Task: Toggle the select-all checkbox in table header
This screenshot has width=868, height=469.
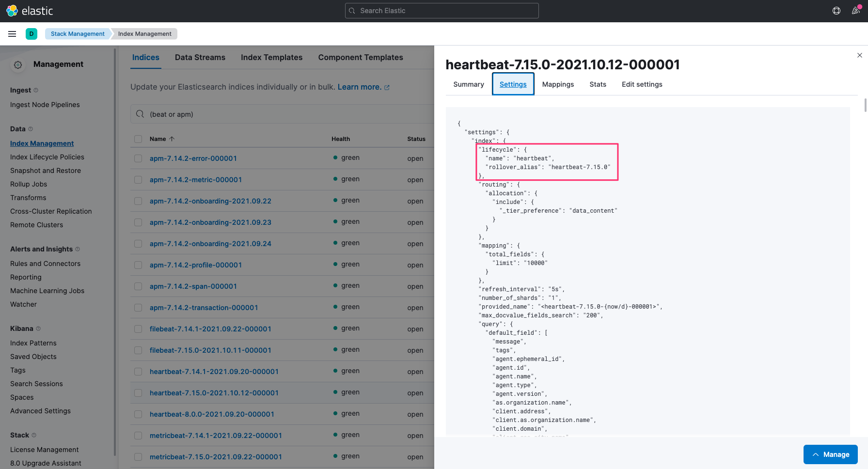Action: pyautogui.click(x=138, y=139)
